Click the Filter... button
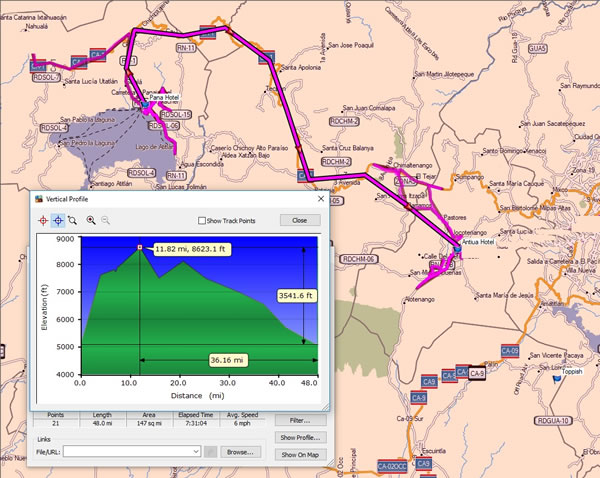 (x=300, y=421)
